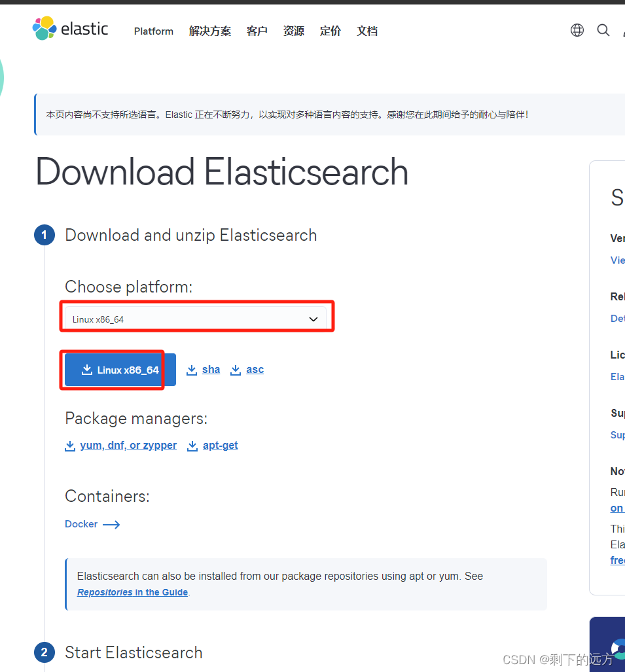Click the Docker arrow icon

click(111, 524)
